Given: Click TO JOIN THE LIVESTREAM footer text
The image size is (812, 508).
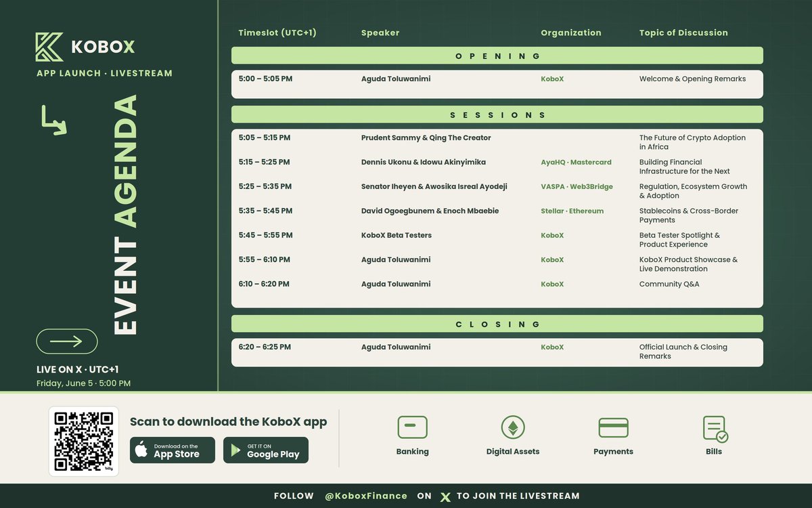Looking at the screenshot, I should click(x=518, y=496).
